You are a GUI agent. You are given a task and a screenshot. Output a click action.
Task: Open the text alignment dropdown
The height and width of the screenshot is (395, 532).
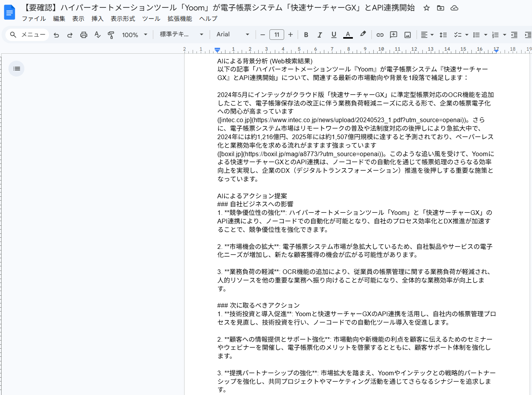click(x=427, y=35)
